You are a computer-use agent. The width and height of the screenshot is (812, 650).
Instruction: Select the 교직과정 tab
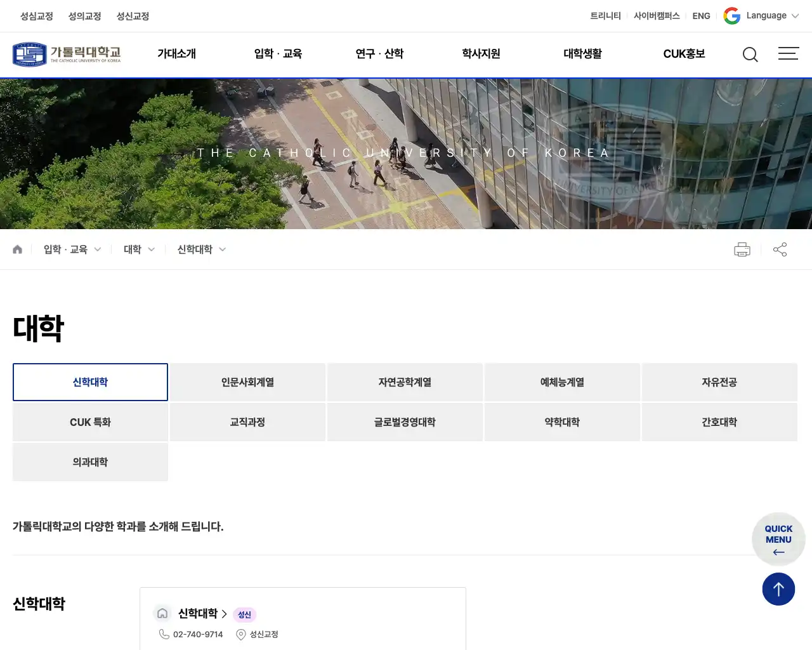tap(247, 422)
